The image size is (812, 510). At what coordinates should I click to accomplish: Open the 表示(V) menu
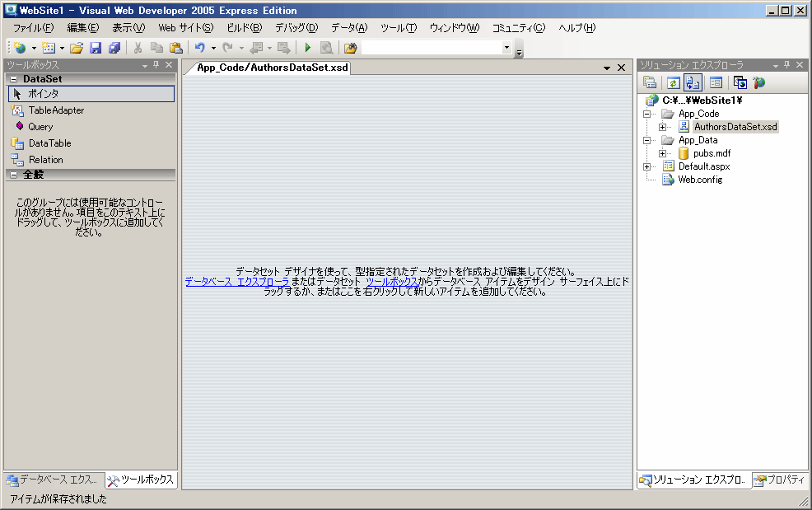pos(129,28)
